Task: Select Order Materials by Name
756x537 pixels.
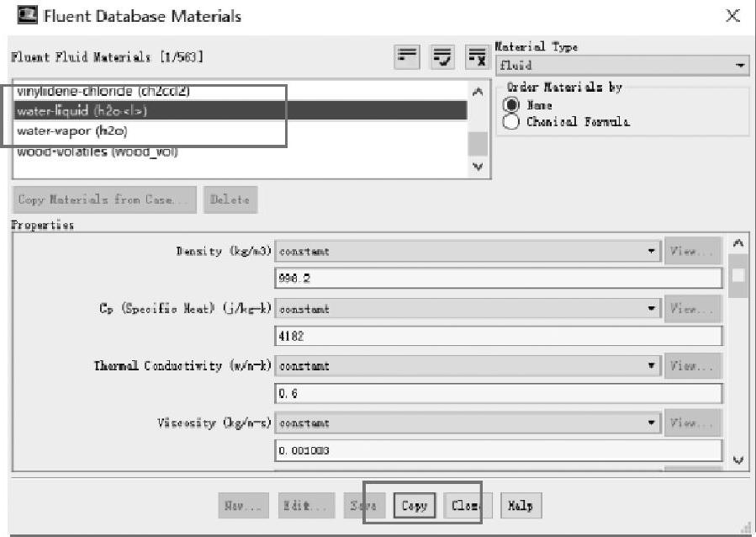Action: pyautogui.click(x=511, y=104)
